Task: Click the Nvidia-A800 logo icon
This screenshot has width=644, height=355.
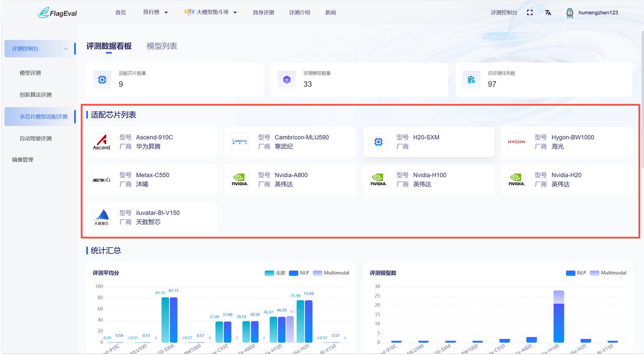Action: point(240,180)
